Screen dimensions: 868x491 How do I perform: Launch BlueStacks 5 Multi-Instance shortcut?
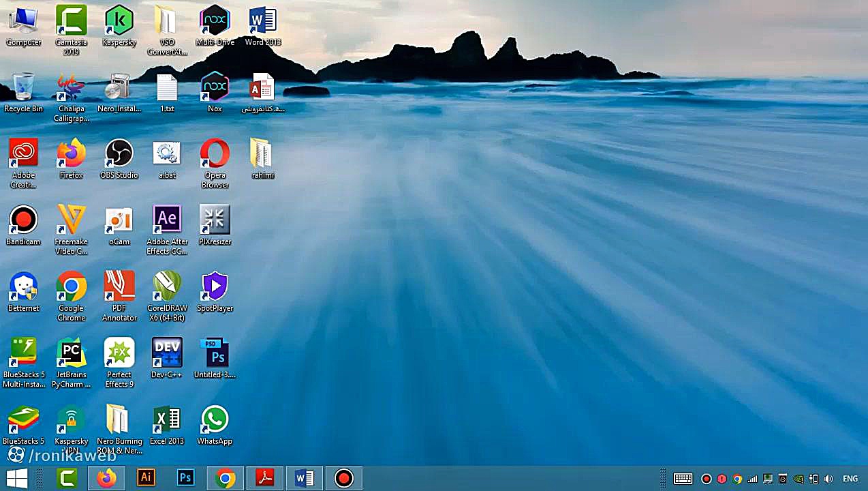pyautogui.click(x=23, y=363)
